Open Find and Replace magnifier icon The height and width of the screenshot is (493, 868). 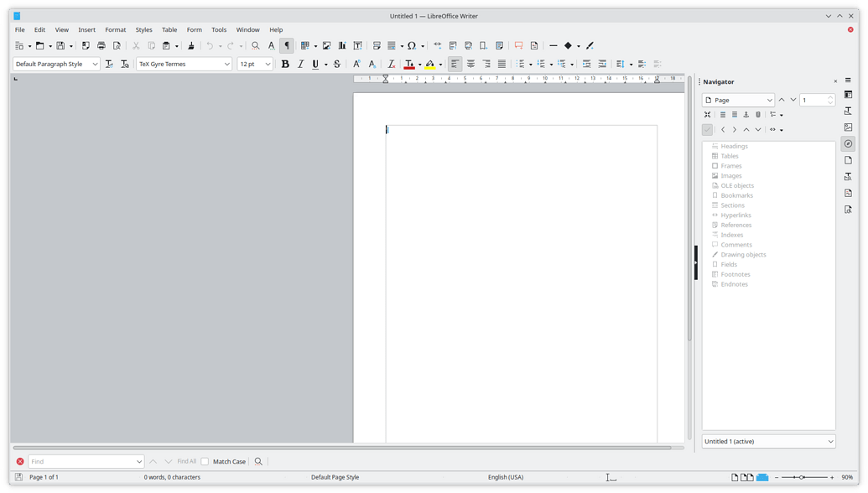[255, 46]
